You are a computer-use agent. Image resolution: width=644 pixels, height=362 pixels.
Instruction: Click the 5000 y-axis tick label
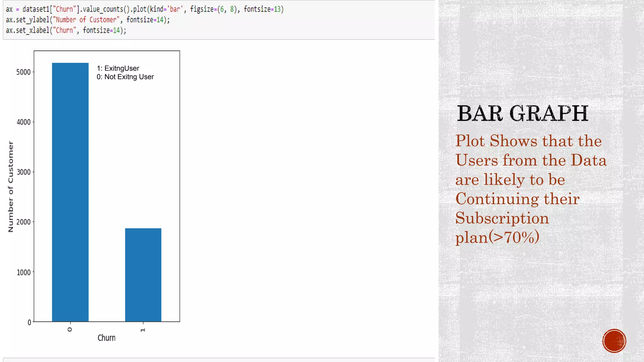pyautogui.click(x=24, y=72)
